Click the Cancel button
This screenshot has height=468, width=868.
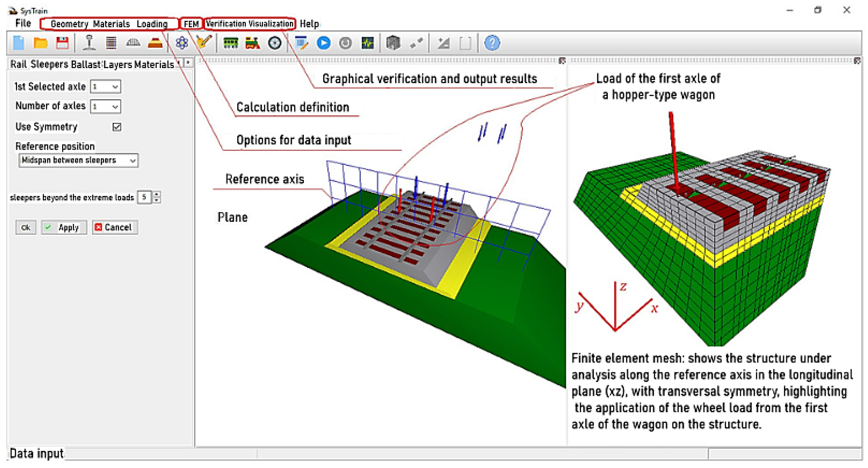click(x=115, y=228)
